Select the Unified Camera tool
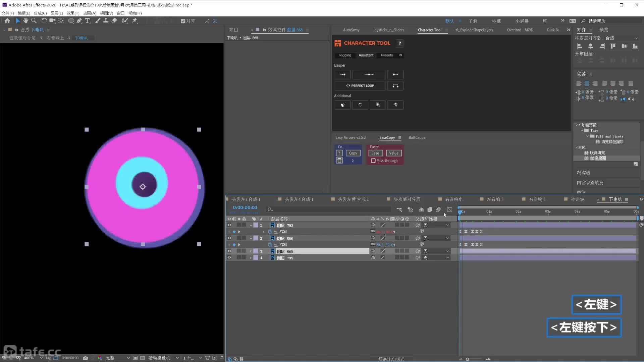The width and height of the screenshot is (644, 362). tap(52, 21)
